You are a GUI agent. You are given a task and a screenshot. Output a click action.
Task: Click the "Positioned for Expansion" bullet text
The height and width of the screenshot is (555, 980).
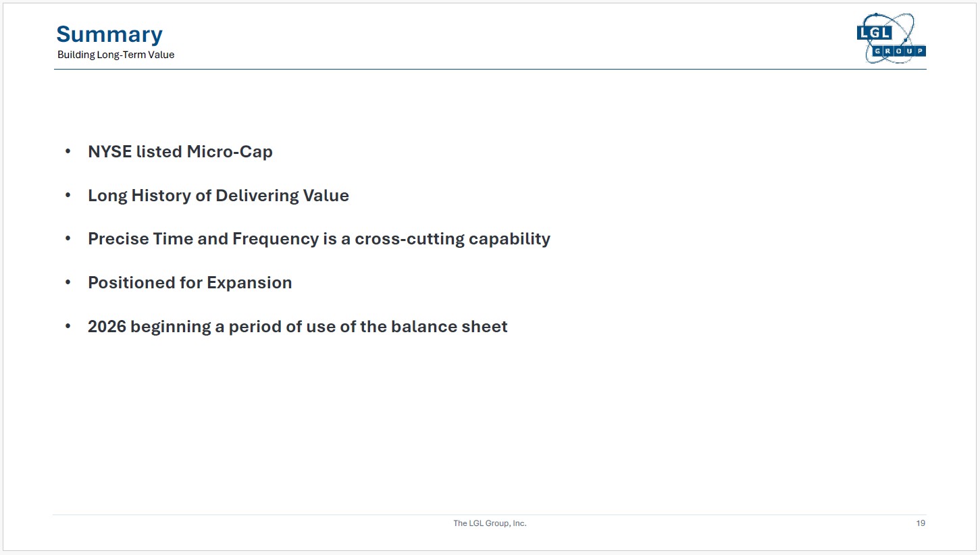(190, 283)
